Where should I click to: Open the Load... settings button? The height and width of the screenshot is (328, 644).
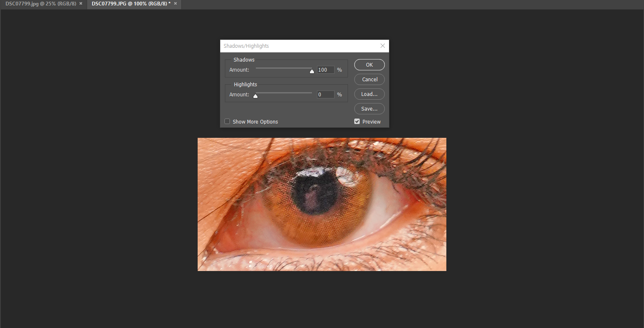(369, 94)
